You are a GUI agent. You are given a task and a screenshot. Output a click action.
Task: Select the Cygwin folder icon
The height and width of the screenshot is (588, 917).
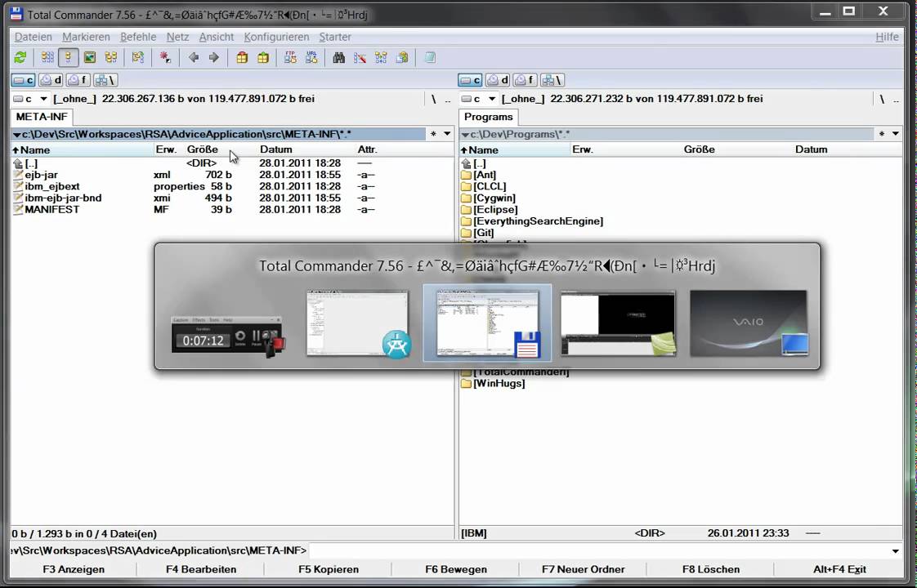click(x=466, y=198)
